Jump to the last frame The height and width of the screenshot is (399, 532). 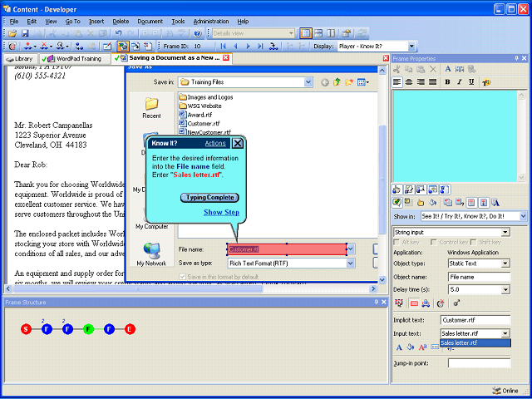coord(260,47)
